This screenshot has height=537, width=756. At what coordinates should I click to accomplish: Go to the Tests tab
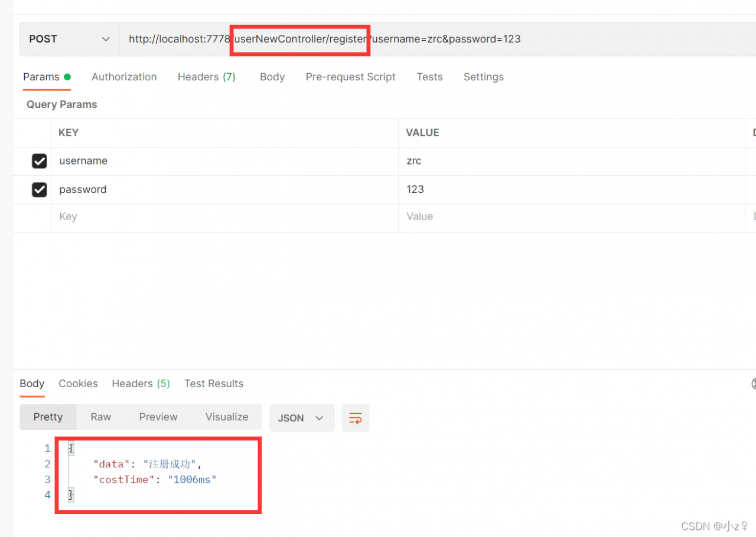point(429,77)
